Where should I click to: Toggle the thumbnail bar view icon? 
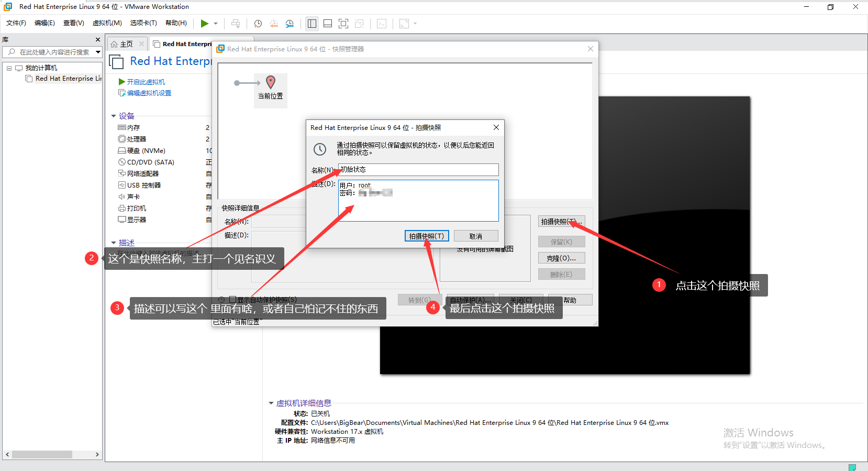coord(328,24)
